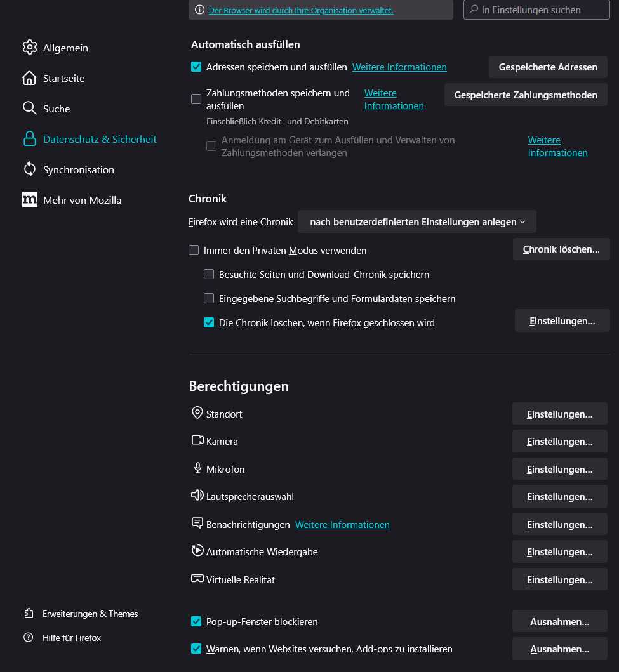Open the Mehr von Mozilla section
The image size is (619, 672).
pos(82,200)
